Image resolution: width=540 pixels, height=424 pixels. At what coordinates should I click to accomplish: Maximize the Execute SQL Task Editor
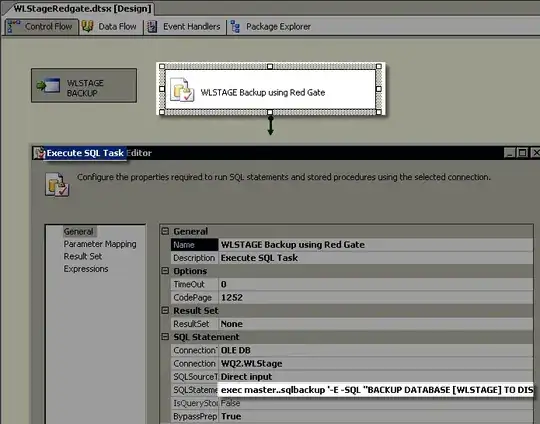[522, 153]
